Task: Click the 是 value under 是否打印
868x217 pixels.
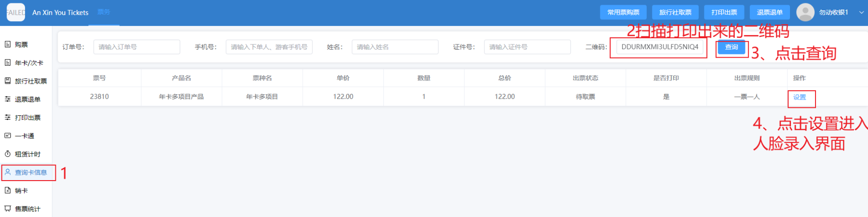Action: (666, 96)
